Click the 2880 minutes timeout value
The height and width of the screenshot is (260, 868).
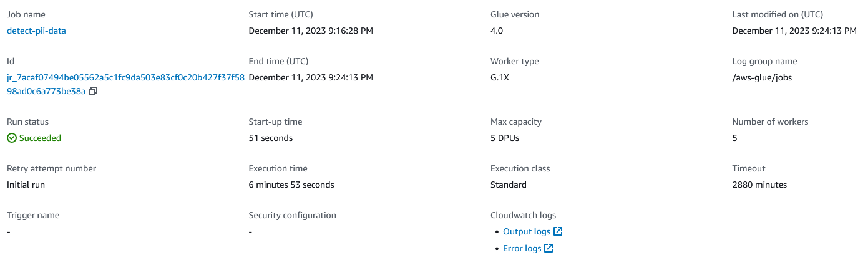pos(759,185)
